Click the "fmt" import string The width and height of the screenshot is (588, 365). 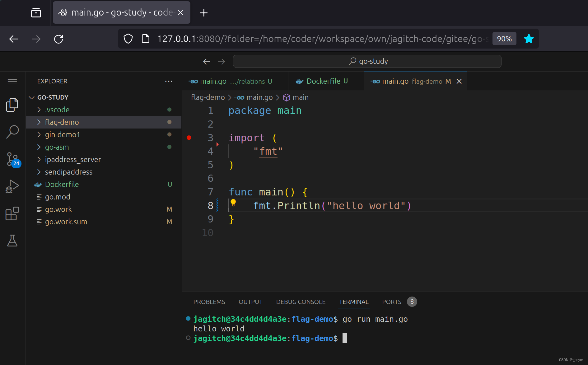pyautogui.click(x=268, y=151)
